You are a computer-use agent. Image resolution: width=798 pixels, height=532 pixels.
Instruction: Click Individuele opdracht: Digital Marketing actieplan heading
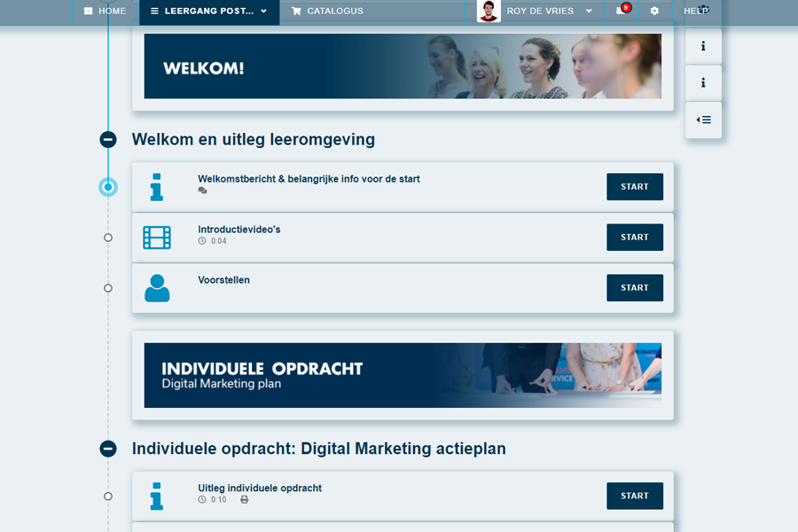pyautogui.click(x=319, y=449)
